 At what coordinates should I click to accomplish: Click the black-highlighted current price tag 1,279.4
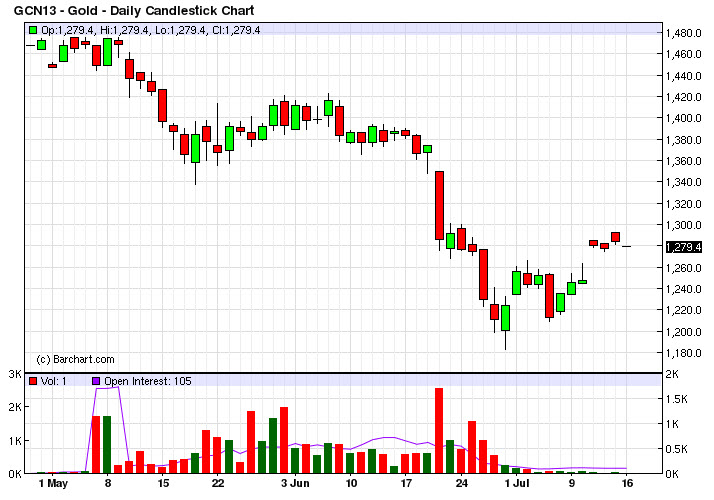click(x=683, y=247)
